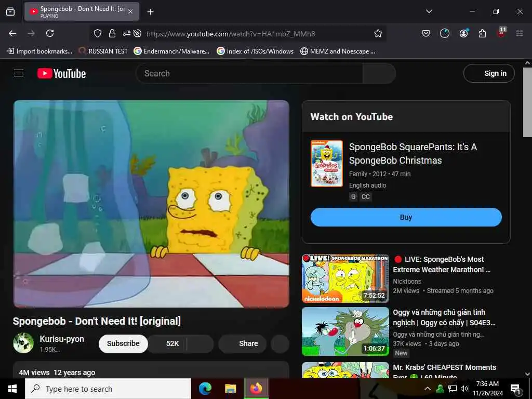Open network tray icon

tap(453, 389)
